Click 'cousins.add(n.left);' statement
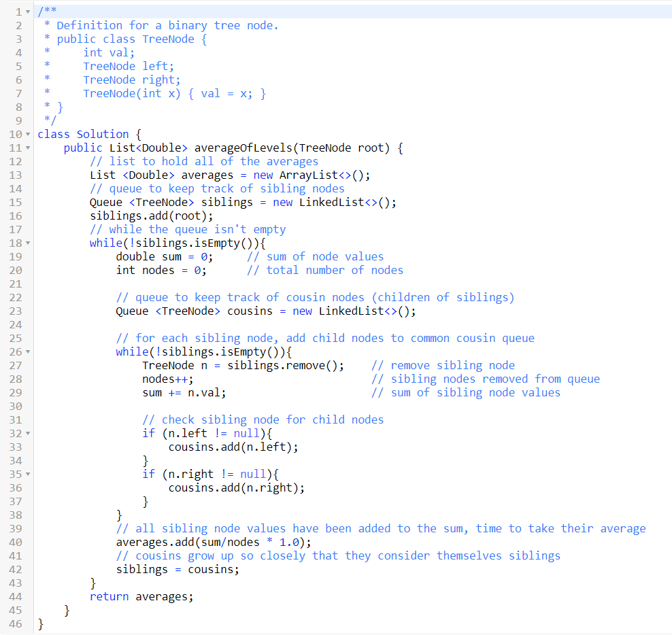This screenshot has height=635, width=672. [x=233, y=447]
